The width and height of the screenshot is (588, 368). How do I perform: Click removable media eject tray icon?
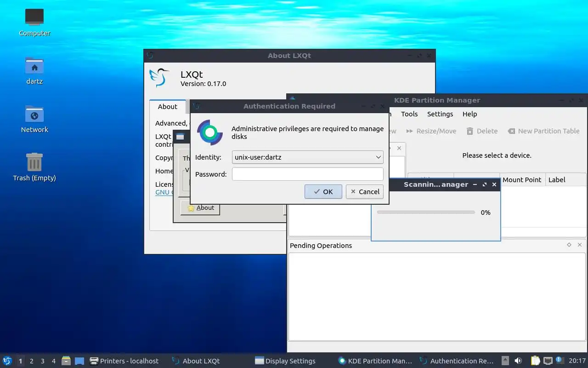pyautogui.click(x=505, y=361)
